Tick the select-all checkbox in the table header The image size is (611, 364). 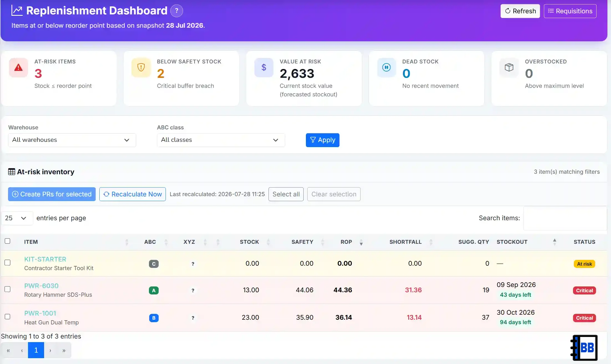click(x=7, y=241)
